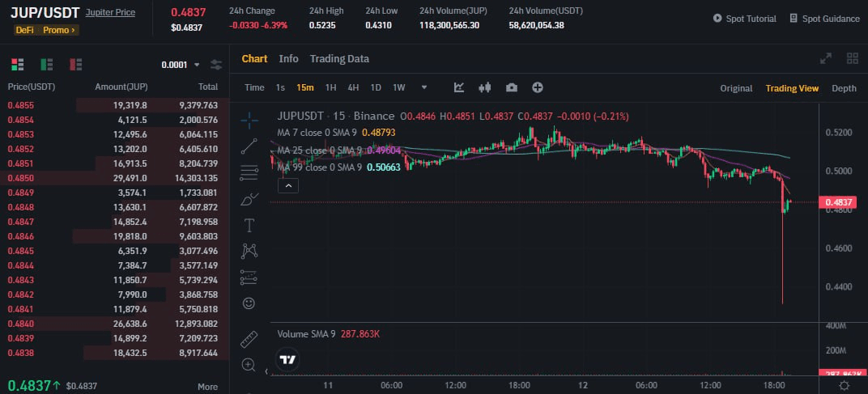Click the JUP/USDT pair title
Viewport: 868px width, 394px height.
[45, 12]
